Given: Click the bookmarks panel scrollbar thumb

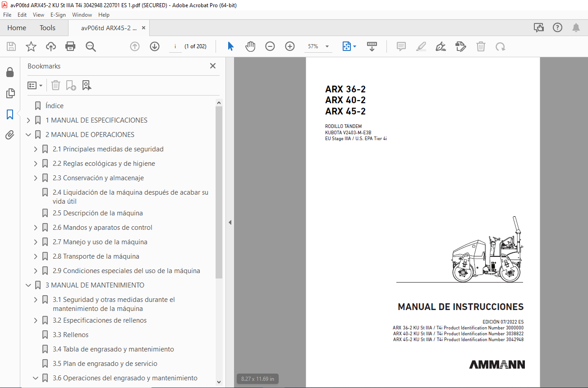Looking at the screenshot, I should (219, 192).
